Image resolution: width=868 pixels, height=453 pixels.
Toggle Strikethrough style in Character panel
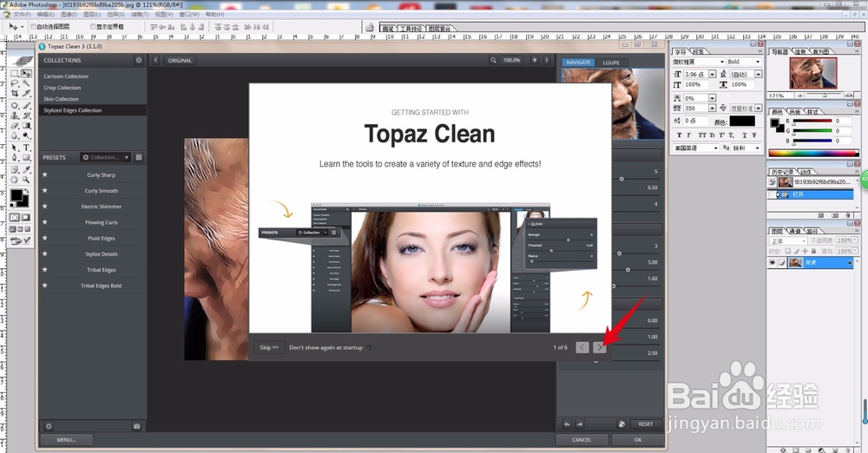(754, 135)
